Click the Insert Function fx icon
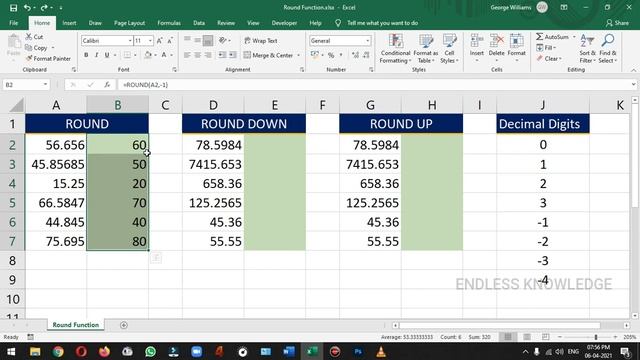The height and width of the screenshot is (360, 640). pyautogui.click(x=107, y=84)
